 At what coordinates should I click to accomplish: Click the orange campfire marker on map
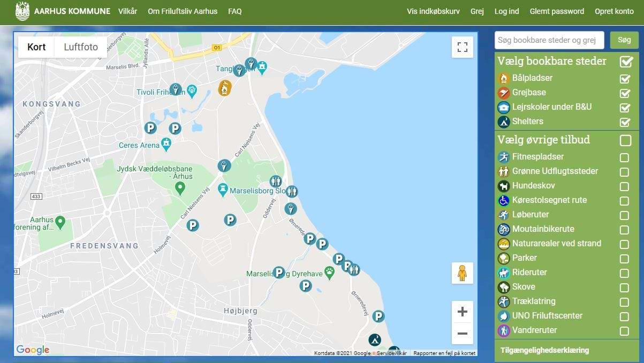pyautogui.click(x=225, y=87)
